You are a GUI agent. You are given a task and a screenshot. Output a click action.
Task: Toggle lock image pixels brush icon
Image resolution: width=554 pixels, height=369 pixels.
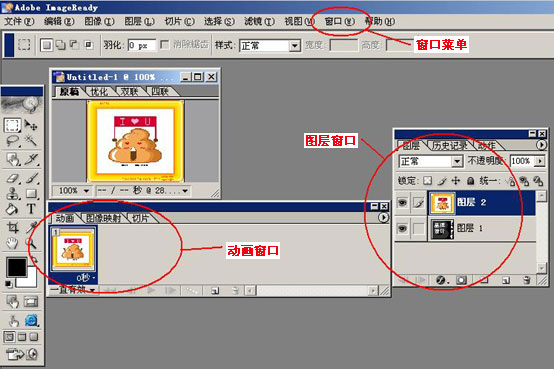442,181
